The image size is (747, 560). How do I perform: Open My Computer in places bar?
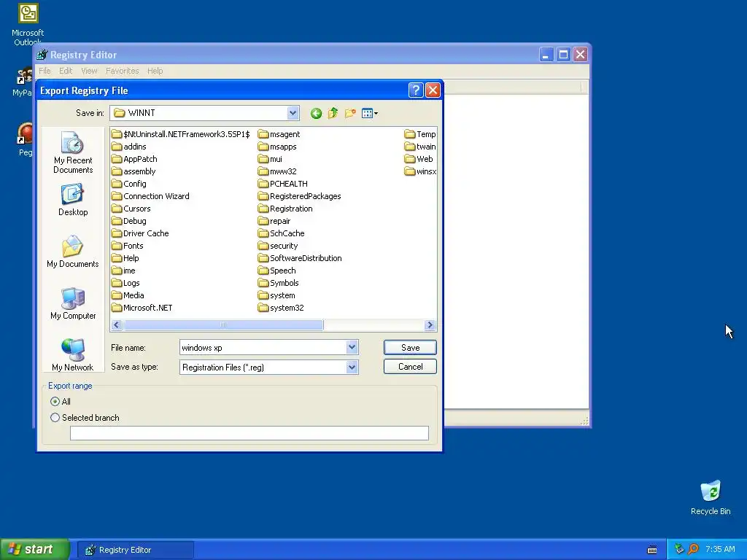coord(73,304)
